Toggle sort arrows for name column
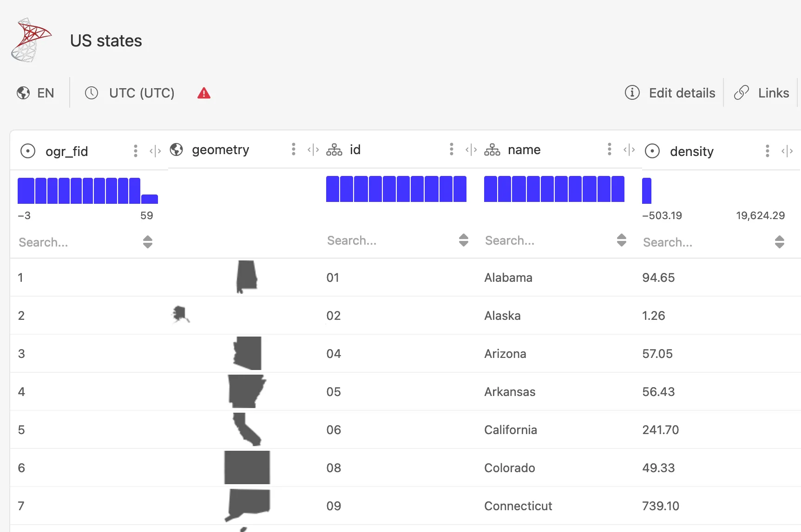Image resolution: width=801 pixels, height=532 pixels. (x=622, y=240)
